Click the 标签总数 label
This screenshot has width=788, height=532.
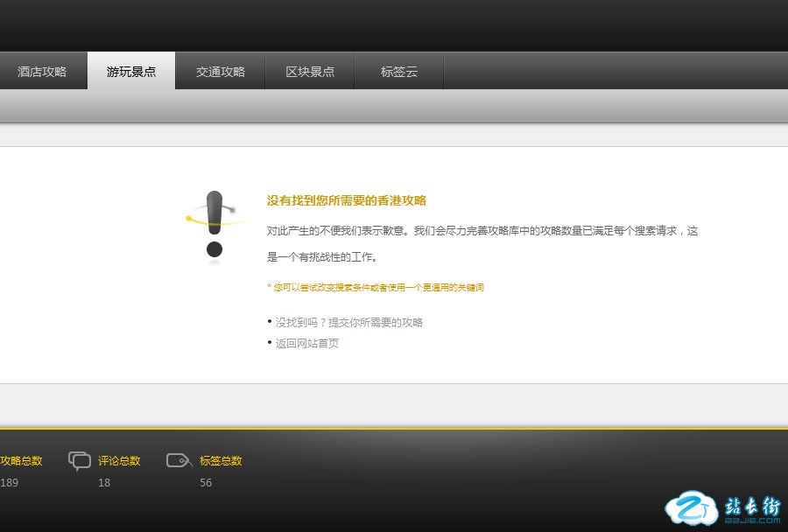[221, 461]
